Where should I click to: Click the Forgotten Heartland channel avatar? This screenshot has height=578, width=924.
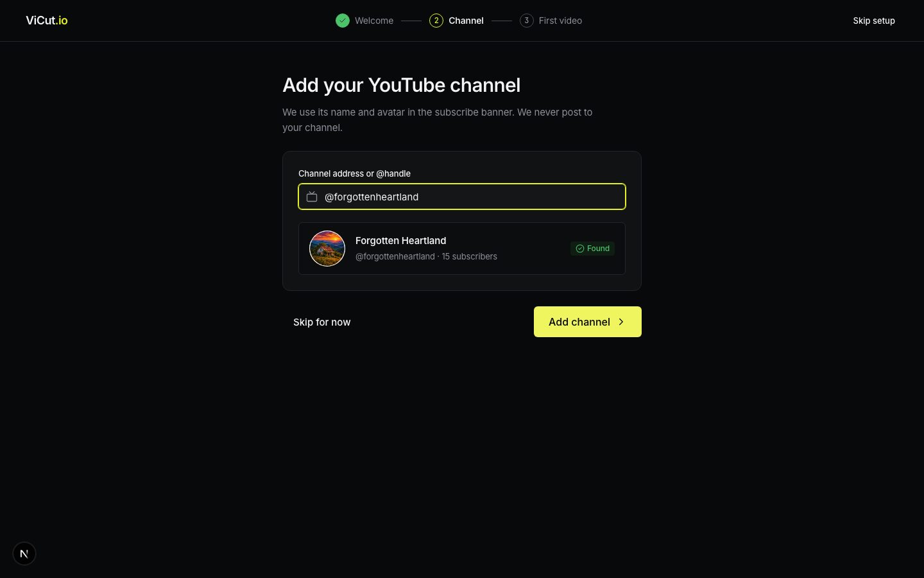327,249
